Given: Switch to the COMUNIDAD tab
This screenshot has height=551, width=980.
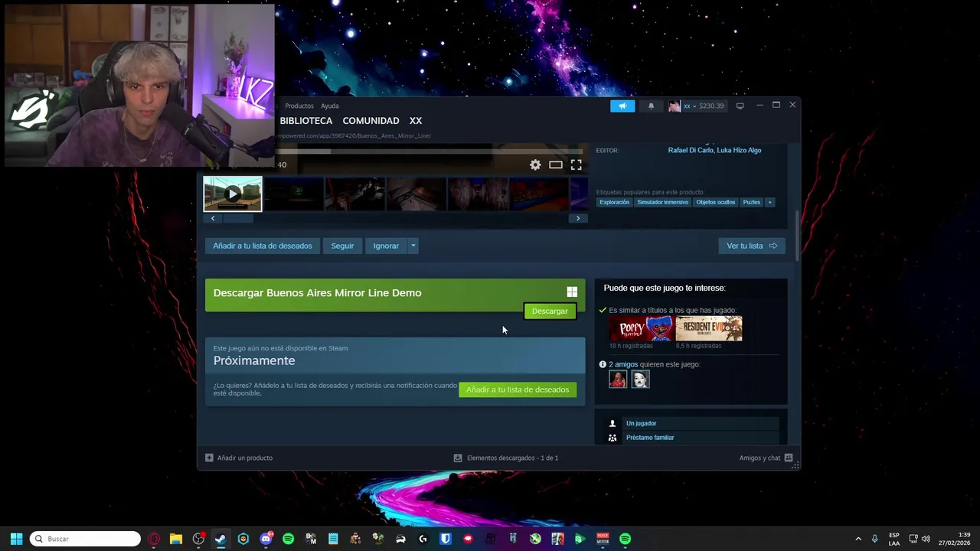Looking at the screenshot, I should [x=371, y=121].
